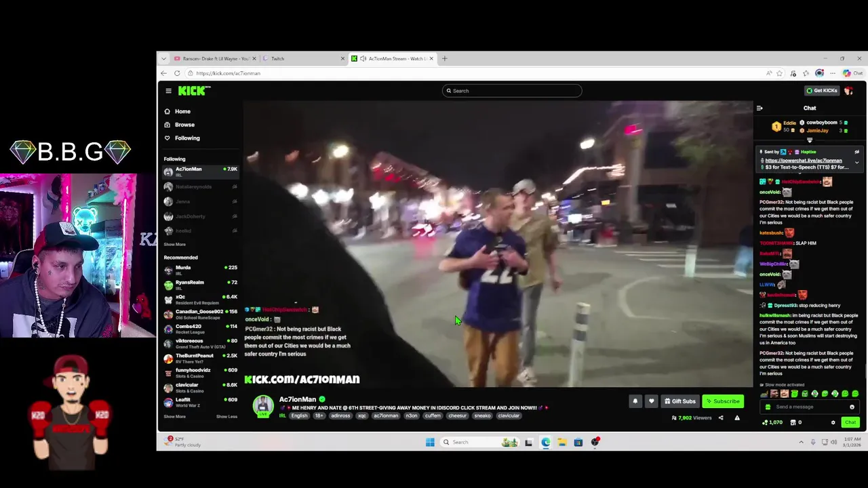Click the green KICK logo
The height and width of the screenshot is (488, 868).
195,91
